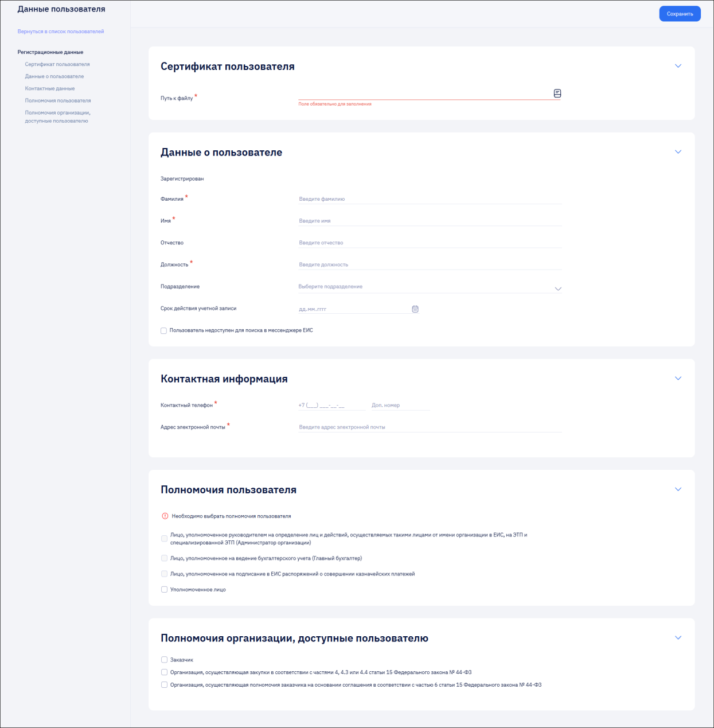Tick the Уполномоченное лицо checkbox
Screen dimensions: 714x728
(164, 590)
